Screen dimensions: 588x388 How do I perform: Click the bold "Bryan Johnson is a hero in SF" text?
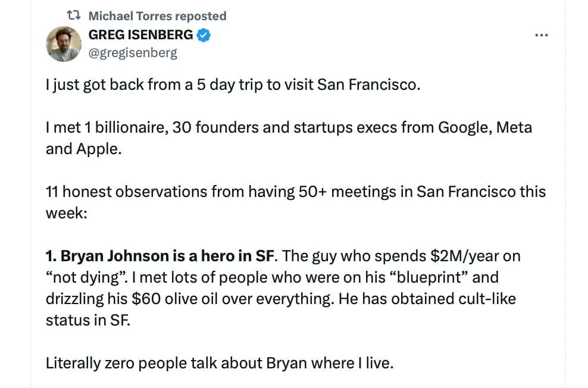point(168,256)
